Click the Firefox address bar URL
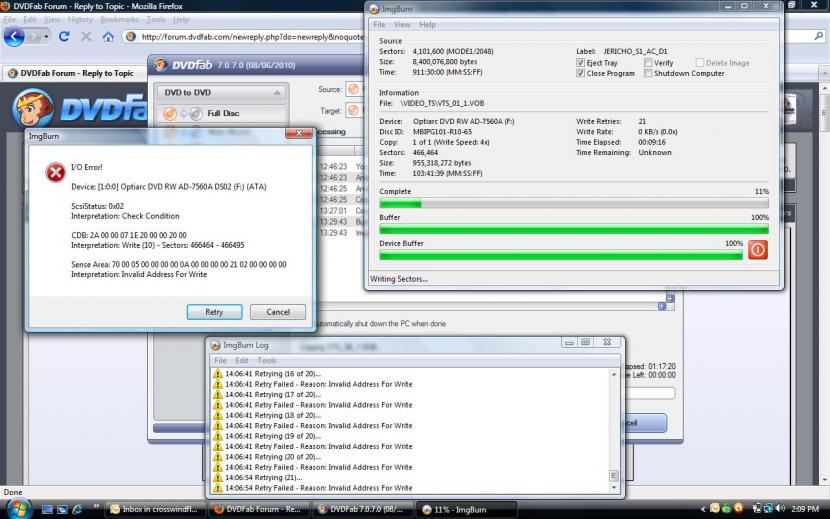 [x=252, y=37]
